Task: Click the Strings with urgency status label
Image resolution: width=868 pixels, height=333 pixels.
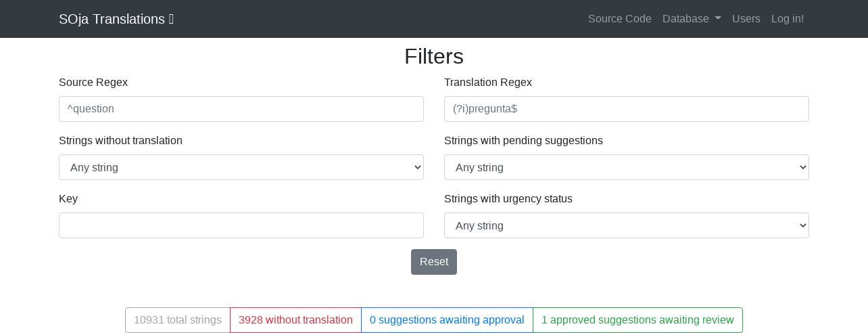Action: (x=508, y=199)
